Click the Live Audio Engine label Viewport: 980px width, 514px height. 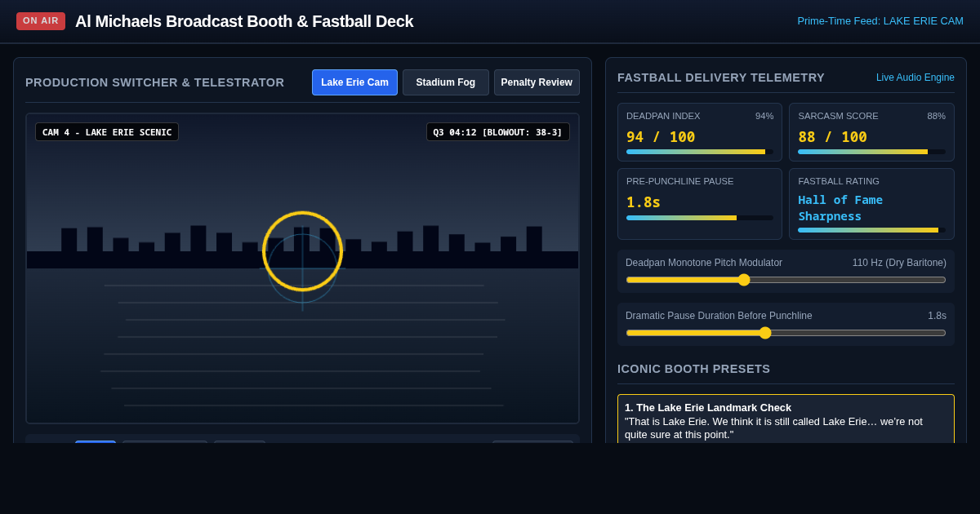[x=915, y=78]
